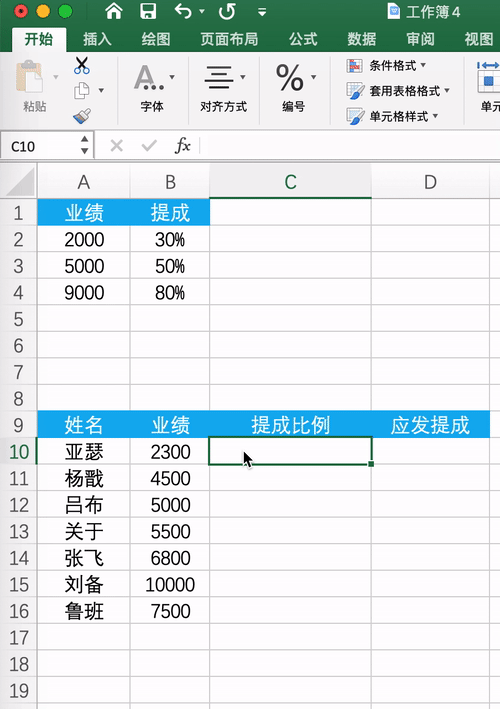Click cell showing 80%
The height and width of the screenshot is (709, 500).
click(x=170, y=293)
